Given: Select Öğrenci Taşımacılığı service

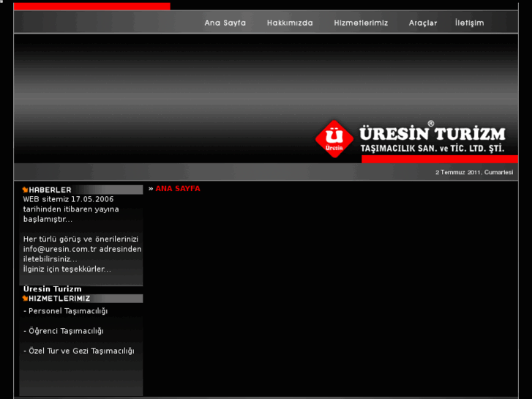Looking at the screenshot, I should (66, 331).
